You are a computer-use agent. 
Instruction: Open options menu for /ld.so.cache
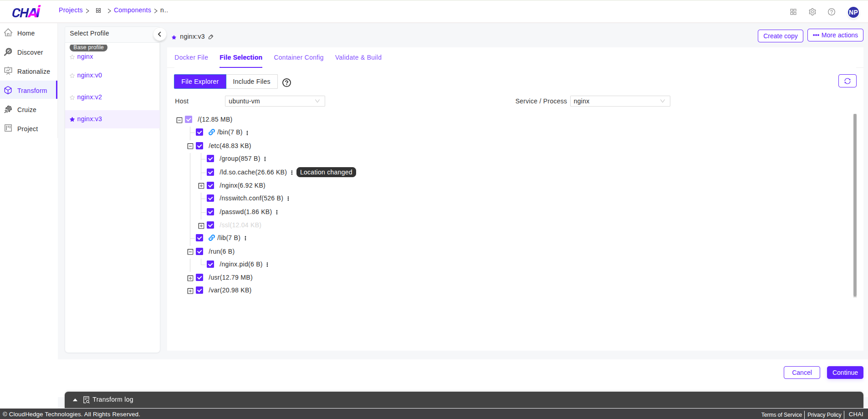click(292, 173)
